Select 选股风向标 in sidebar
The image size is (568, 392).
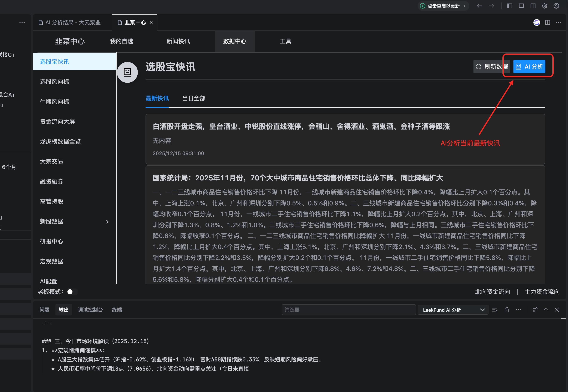[x=75, y=82]
